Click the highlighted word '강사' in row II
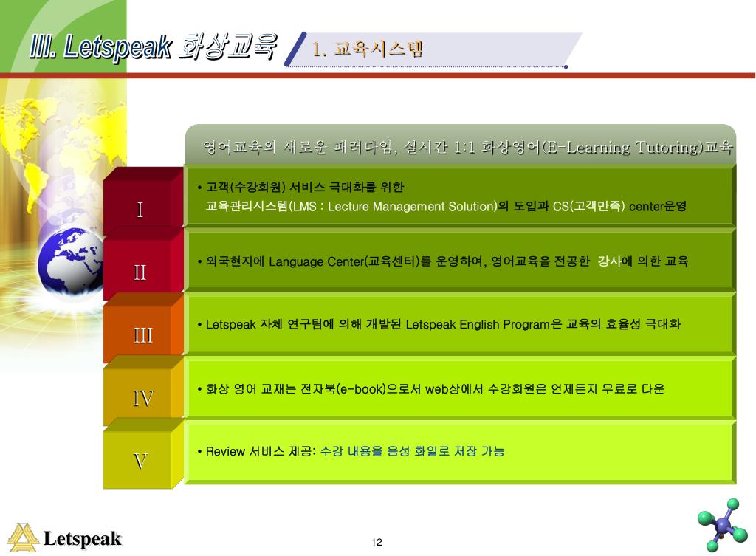 tap(609, 261)
